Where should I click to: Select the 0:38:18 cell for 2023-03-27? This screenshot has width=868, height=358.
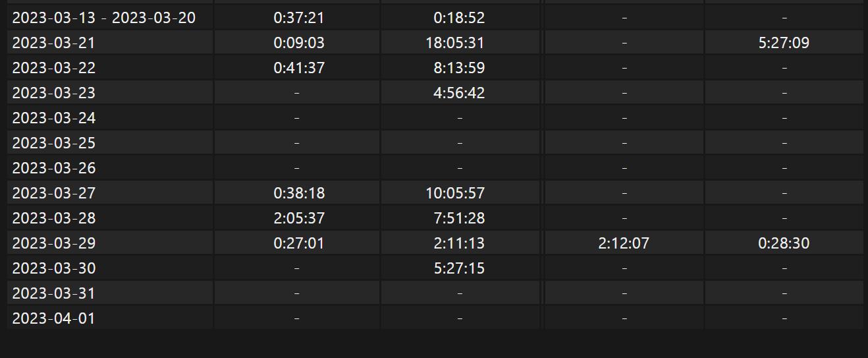(299, 193)
